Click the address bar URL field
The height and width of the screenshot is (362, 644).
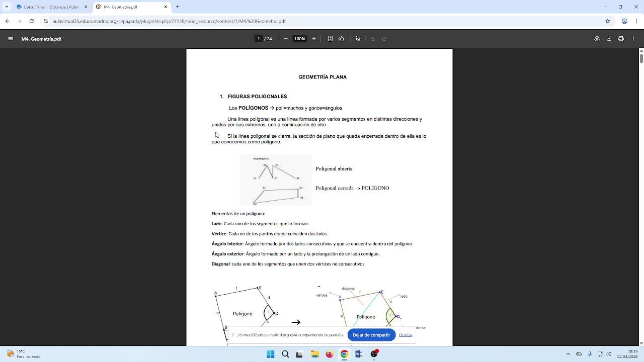click(322, 21)
